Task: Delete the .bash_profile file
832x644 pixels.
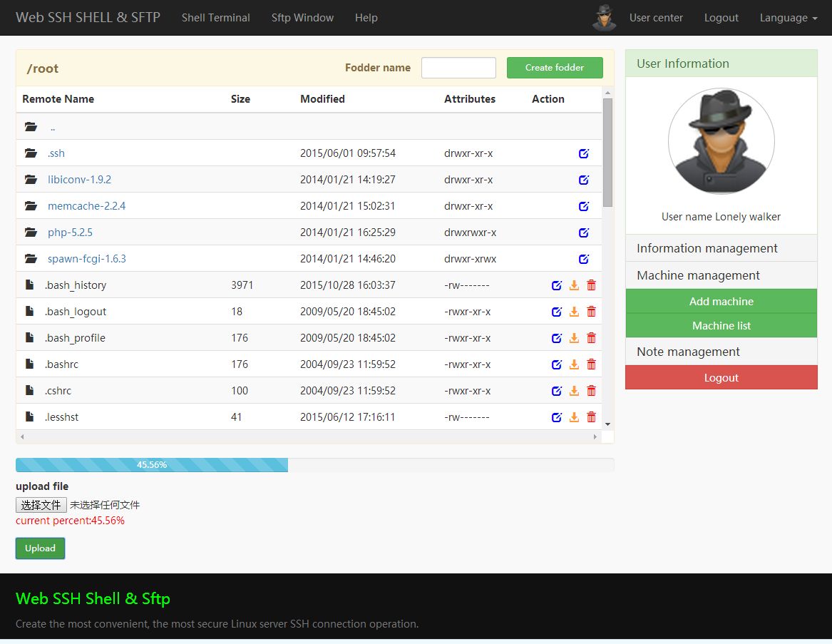Action: (x=591, y=338)
